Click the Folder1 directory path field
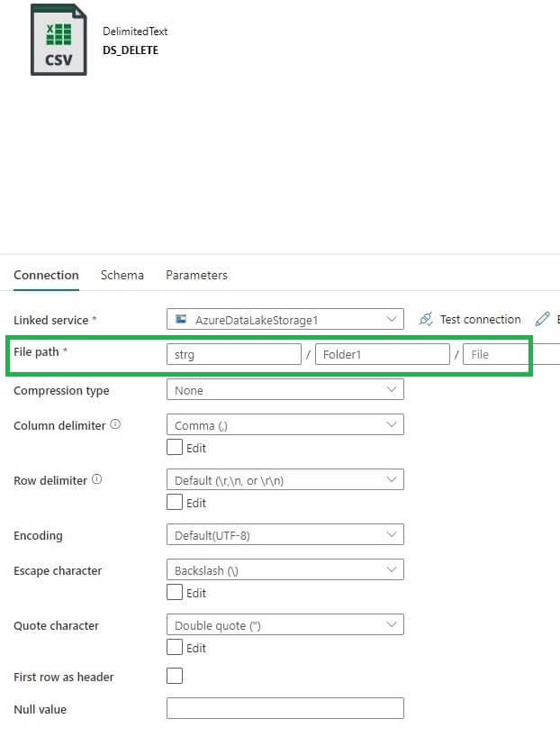 click(x=382, y=354)
